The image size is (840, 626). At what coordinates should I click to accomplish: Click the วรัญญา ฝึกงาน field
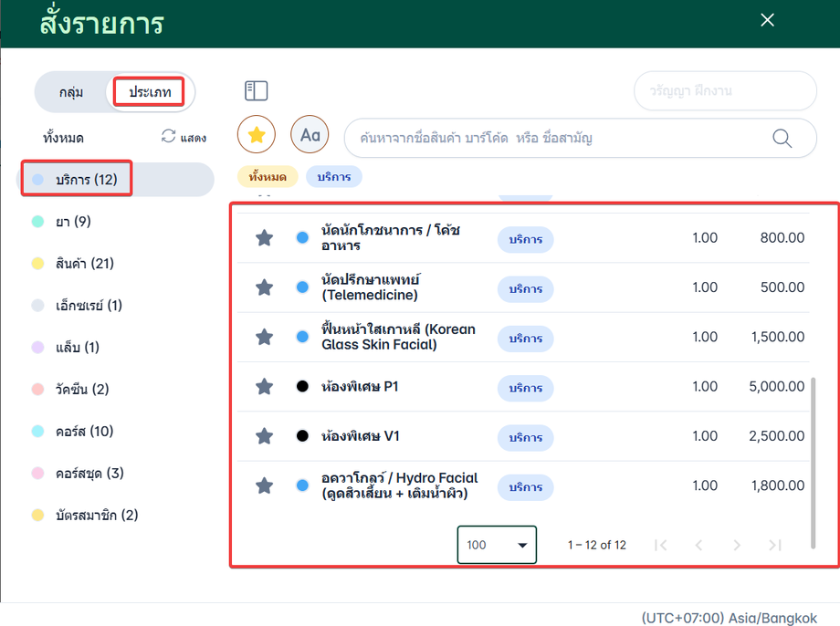(x=725, y=90)
